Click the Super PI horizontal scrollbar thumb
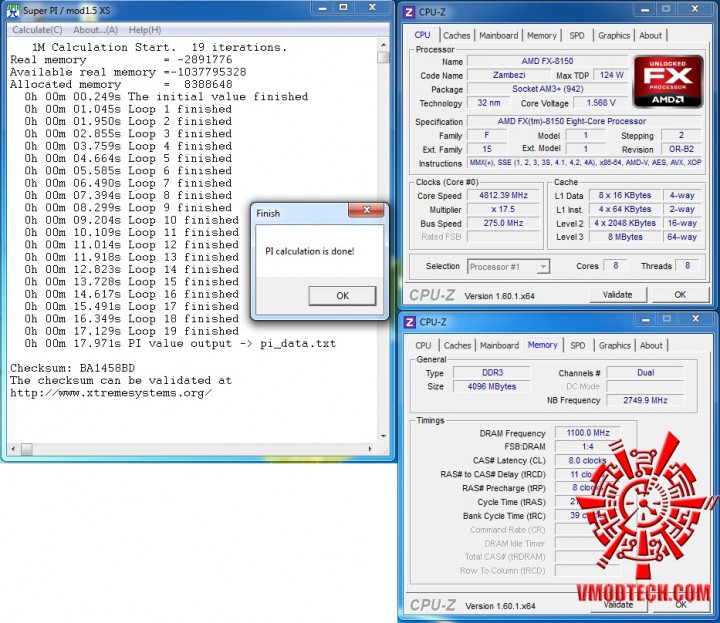Screen dimensions: 720x623 click(x=27, y=449)
